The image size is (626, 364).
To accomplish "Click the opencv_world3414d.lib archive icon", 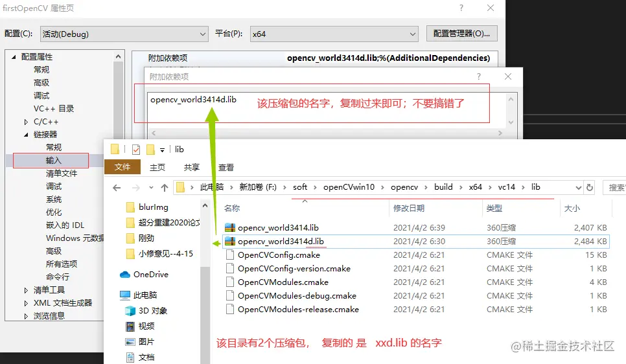I will click(229, 242).
